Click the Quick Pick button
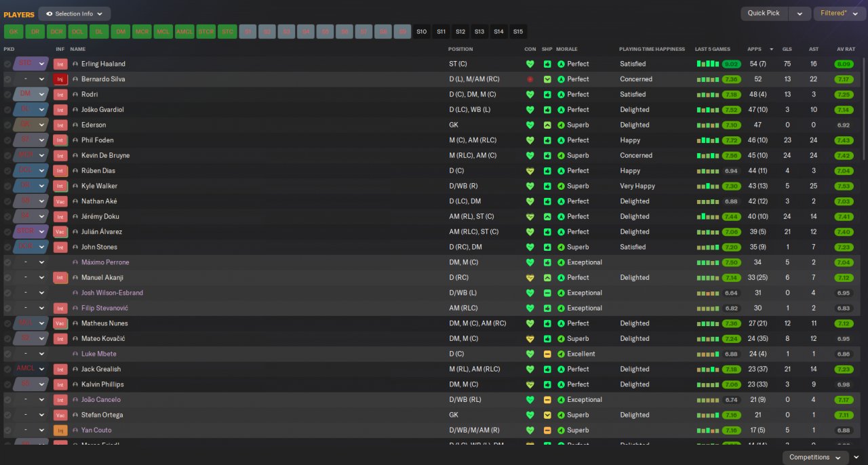The width and height of the screenshot is (868, 465). (x=764, y=14)
